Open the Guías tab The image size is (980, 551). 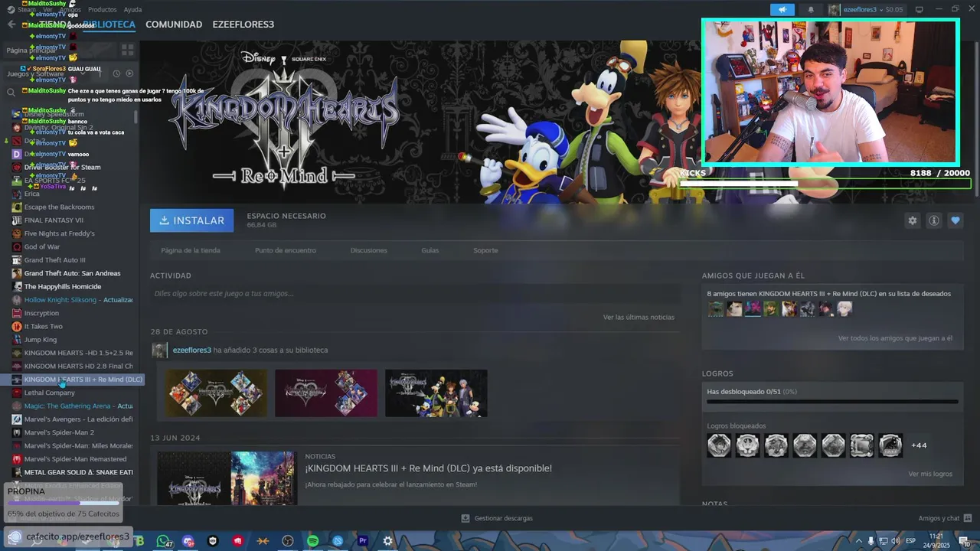tap(430, 250)
